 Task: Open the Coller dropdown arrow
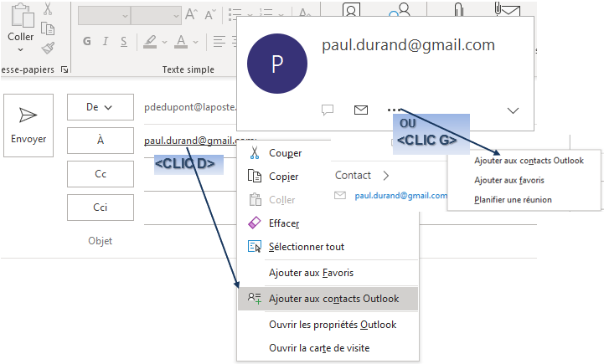click(20, 49)
